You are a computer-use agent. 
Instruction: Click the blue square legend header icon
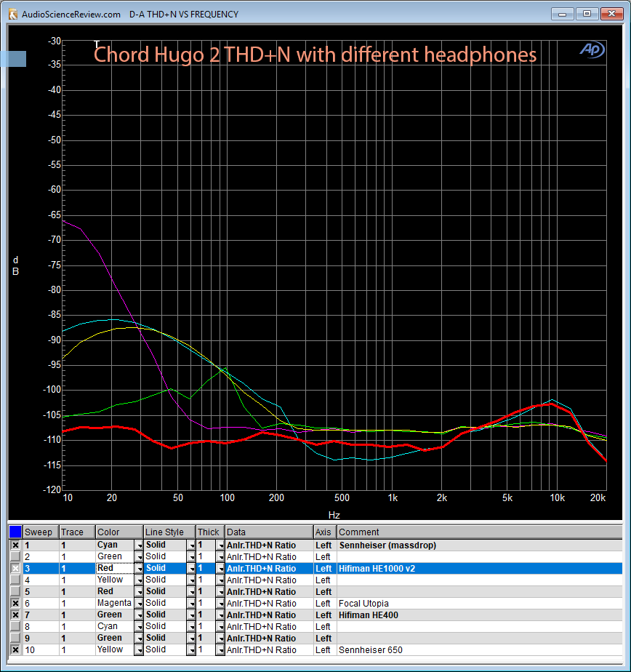click(x=15, y=532)
